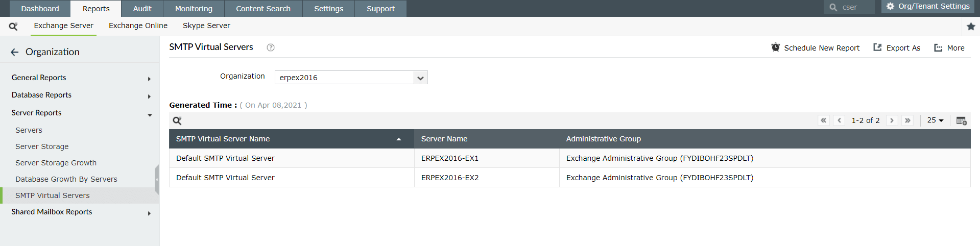980x246 pixels.
Task: Open the report search icon under Dashboard
Action: pyautogui.click(x=13, y=26)
